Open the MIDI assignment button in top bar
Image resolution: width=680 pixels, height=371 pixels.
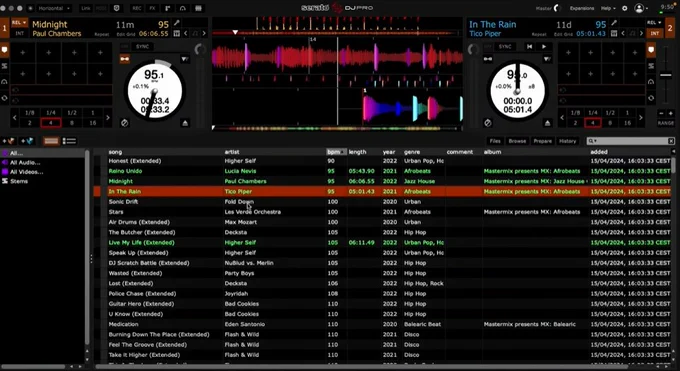pyautogui.click(x=101, y=8)
